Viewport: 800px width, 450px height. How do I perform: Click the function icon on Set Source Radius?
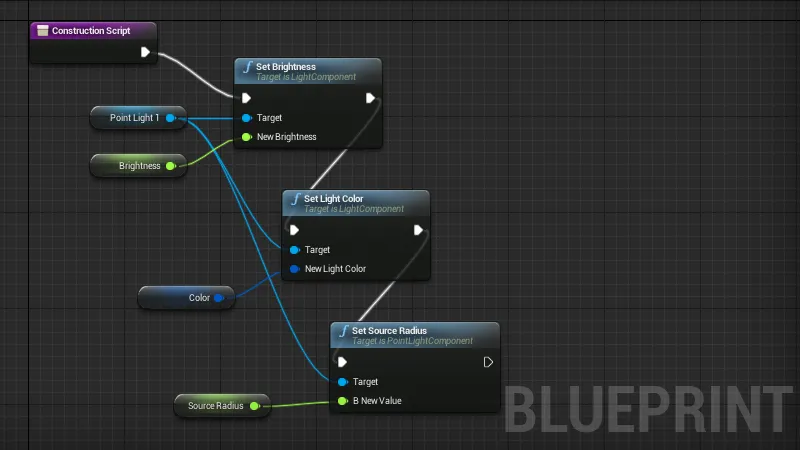[344, 331]
